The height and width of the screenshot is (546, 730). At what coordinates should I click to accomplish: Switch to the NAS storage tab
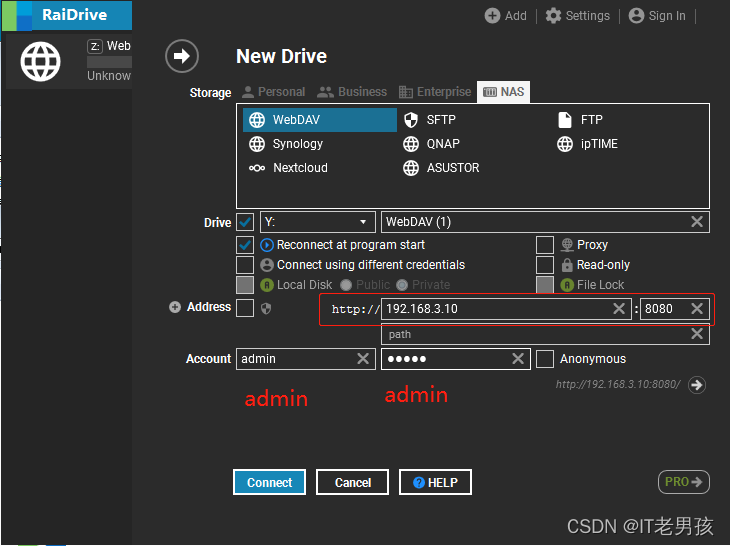click(x=503, y=92)
